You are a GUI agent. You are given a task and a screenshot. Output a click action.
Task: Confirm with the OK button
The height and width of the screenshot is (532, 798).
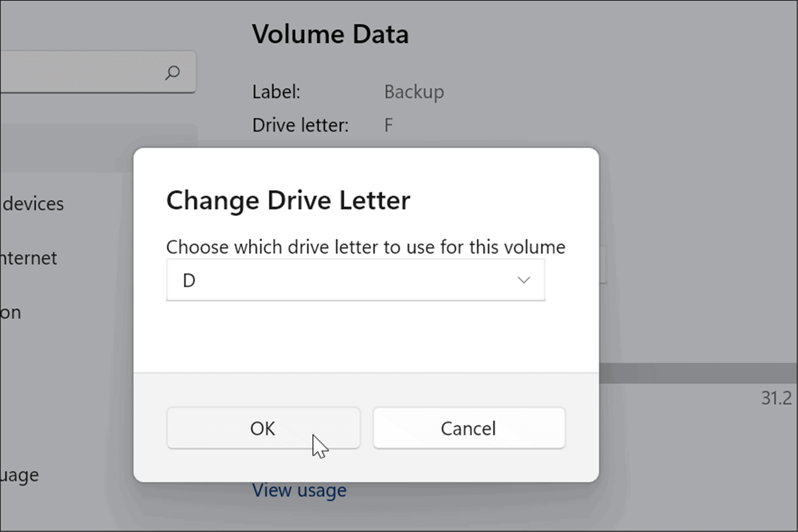click(x=263, y=428)
